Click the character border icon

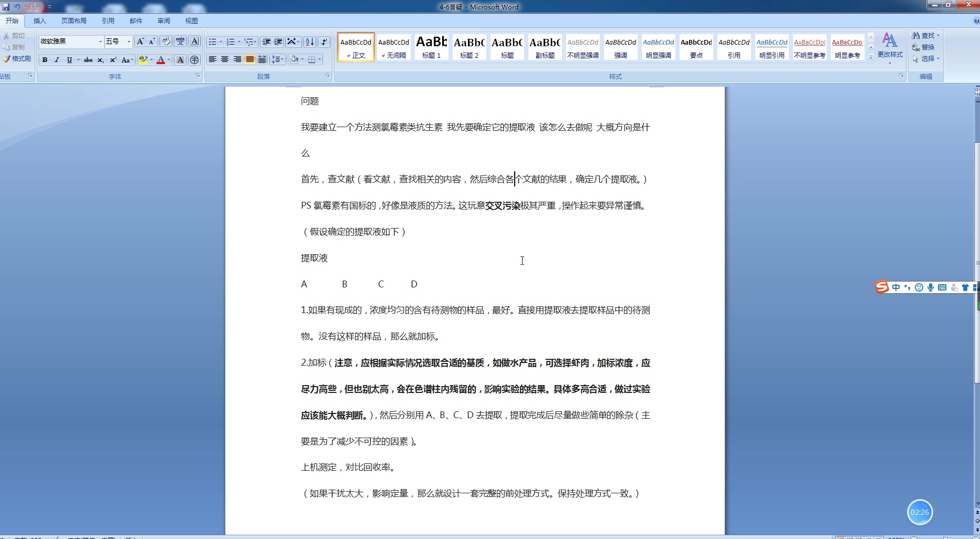(x=194, y=42)
